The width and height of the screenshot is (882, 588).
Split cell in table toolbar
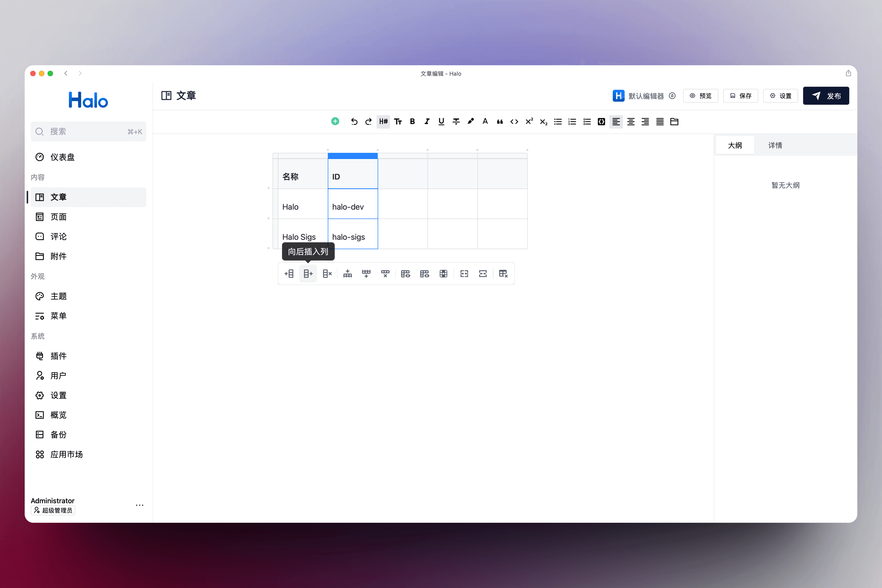tap(483, 274)
